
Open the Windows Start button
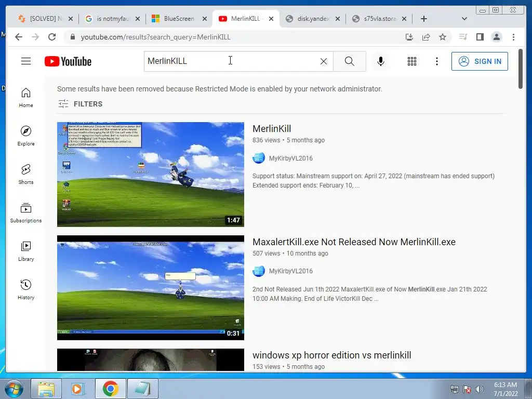pos(14,389)
